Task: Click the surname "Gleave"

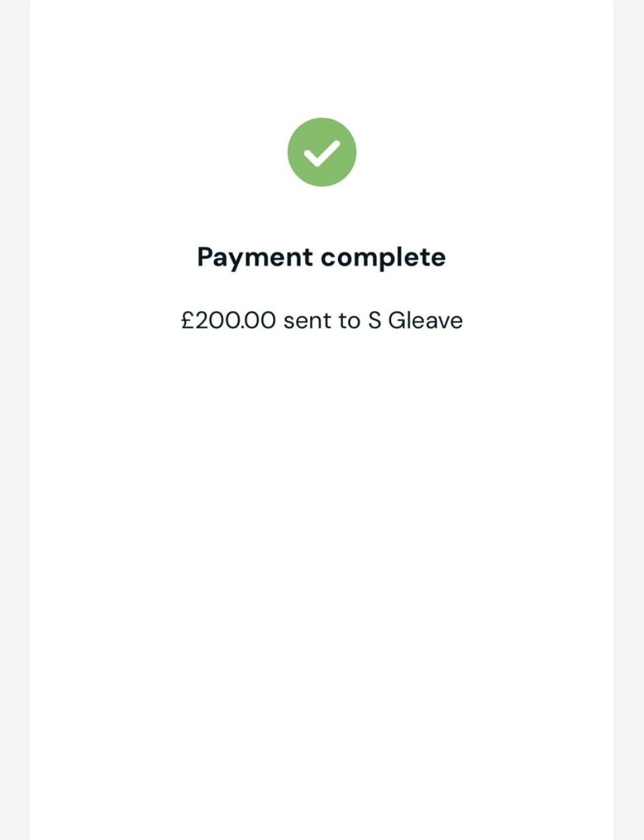Action: pyautogui.click(x=425, y=321)
